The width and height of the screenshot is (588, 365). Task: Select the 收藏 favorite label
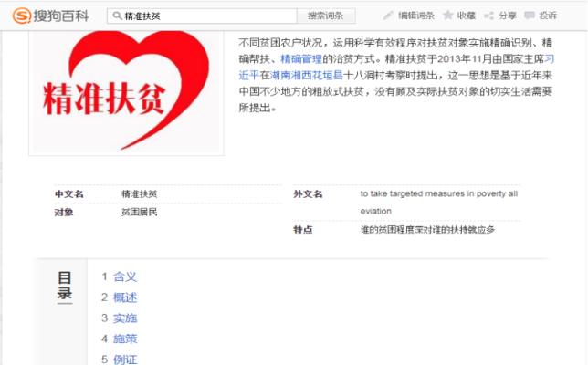tap(467, 16)
